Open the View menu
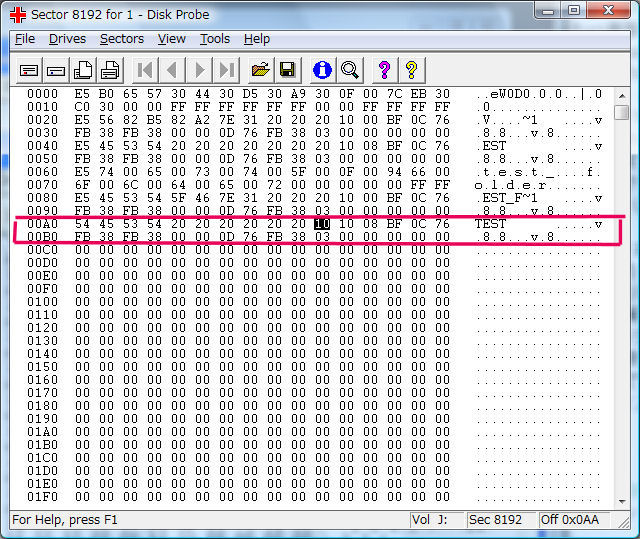Image resolution: width=640 pixels, height=539 pixels. point(171,39)
